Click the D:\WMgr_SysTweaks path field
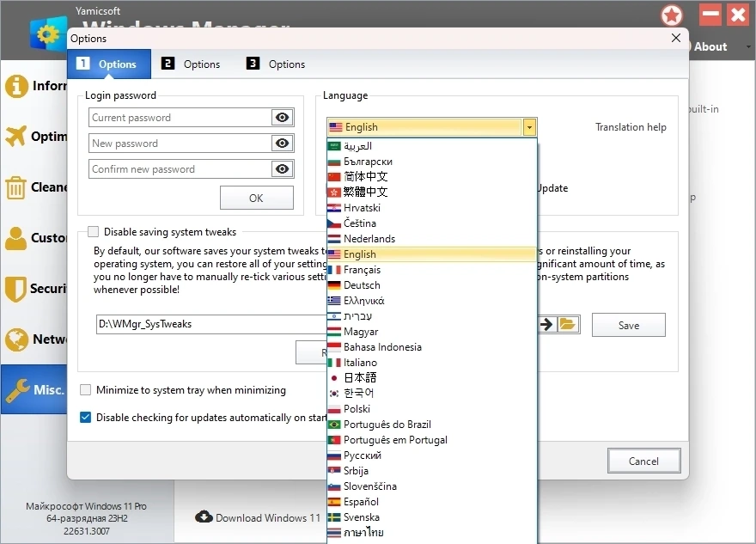 [x=211, y=324]
